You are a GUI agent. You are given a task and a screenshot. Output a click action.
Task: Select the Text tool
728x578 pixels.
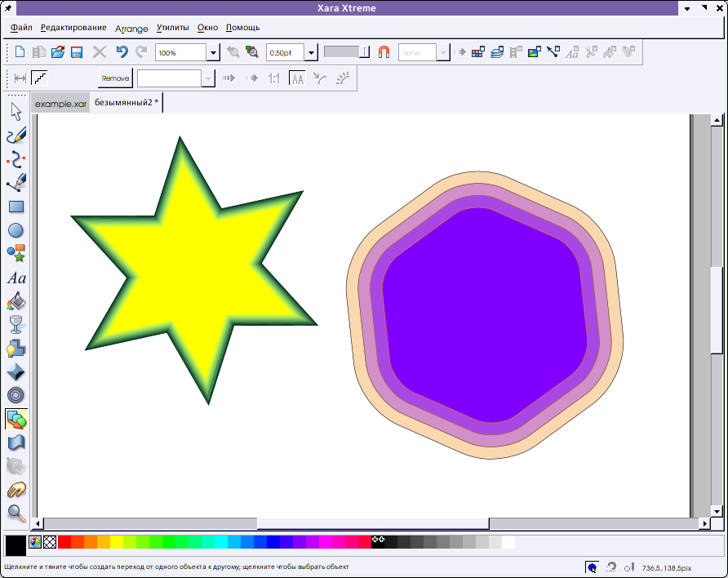point(16,278)
